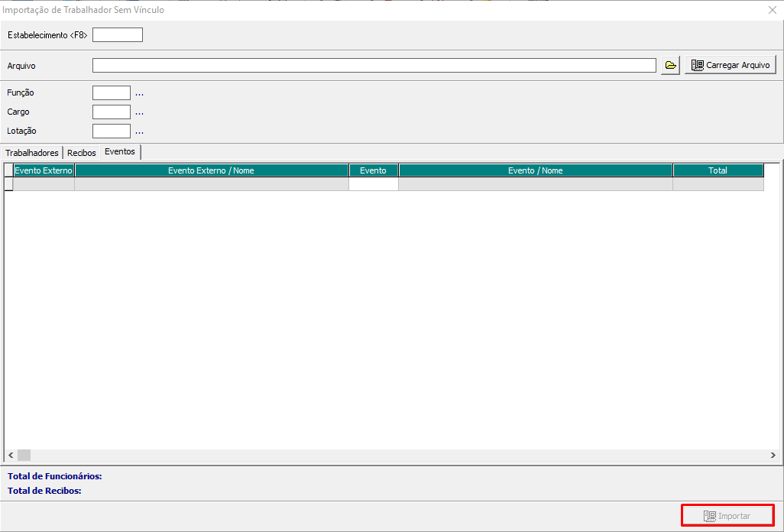Click the Carregar Arquivo button
The height and width of the screenshot is (532, 784).
click(x=731, y=66)
